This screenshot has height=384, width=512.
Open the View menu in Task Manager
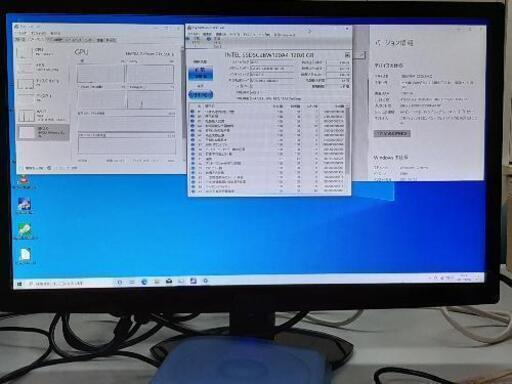[55, 34]
